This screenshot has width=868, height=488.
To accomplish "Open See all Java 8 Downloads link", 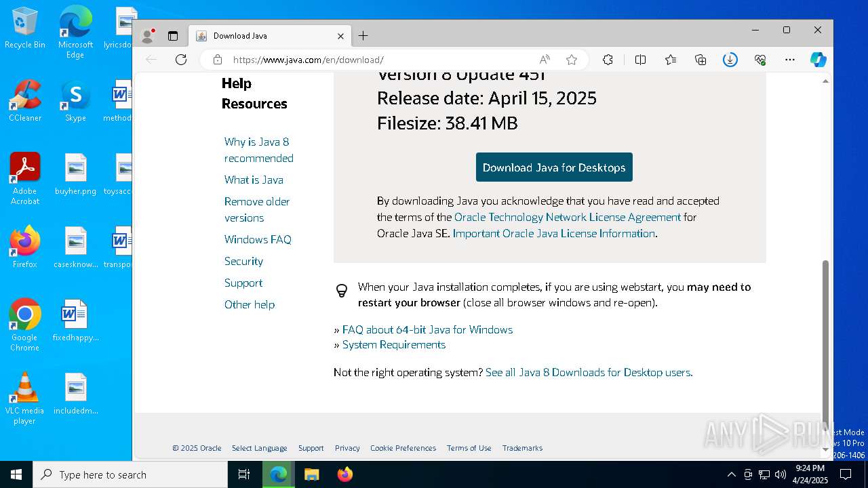I will (589, 372).
